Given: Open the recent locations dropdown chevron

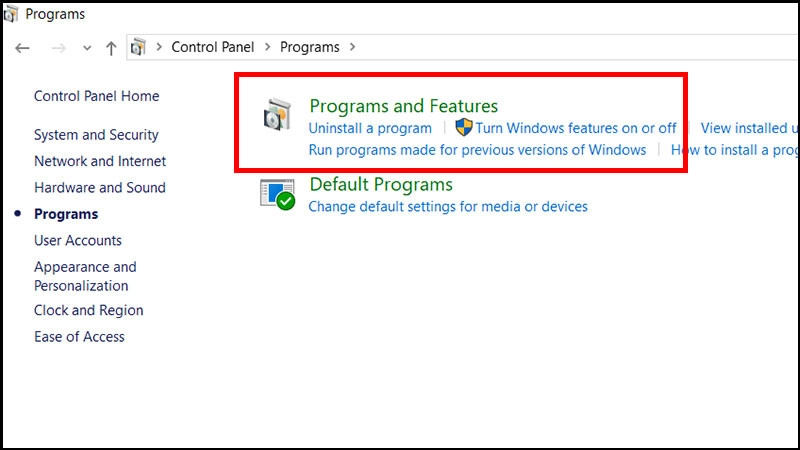Looking at the screenshot, I should [x=87, y=48].
